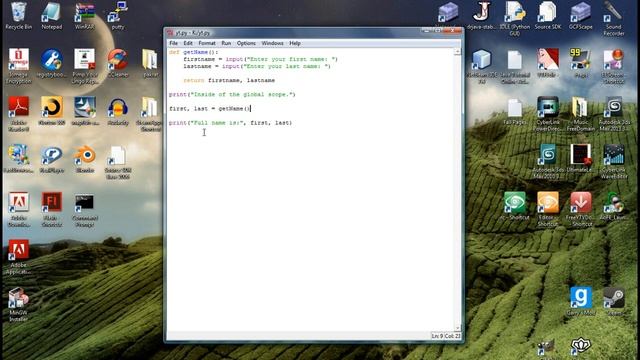The height and width of the screenshot is (360, 640).
Task: Select the Adobe Application Manager shortcut
Action: pyautogui.click(x=18, y=257)
